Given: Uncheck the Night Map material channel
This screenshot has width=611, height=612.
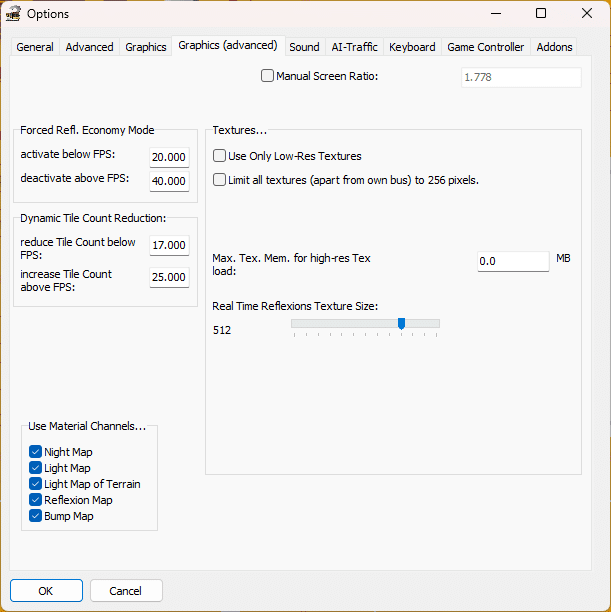Looking at the screenshot, I should [x=36, y=452].
